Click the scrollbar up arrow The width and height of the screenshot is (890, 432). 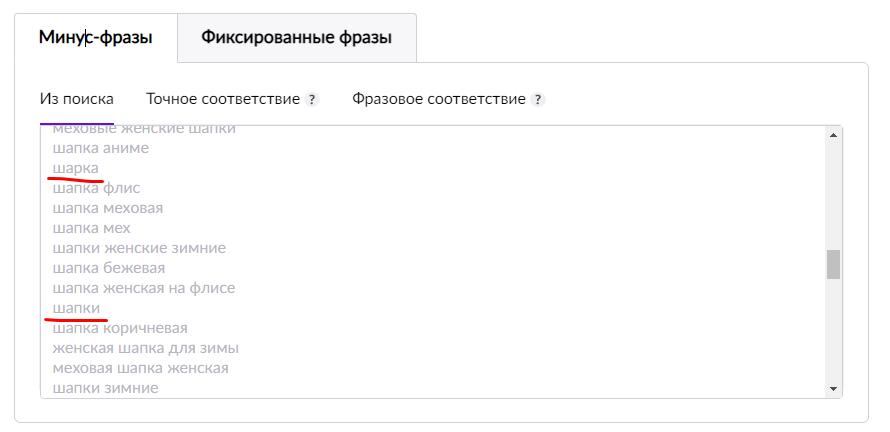(x=833, y=135)
